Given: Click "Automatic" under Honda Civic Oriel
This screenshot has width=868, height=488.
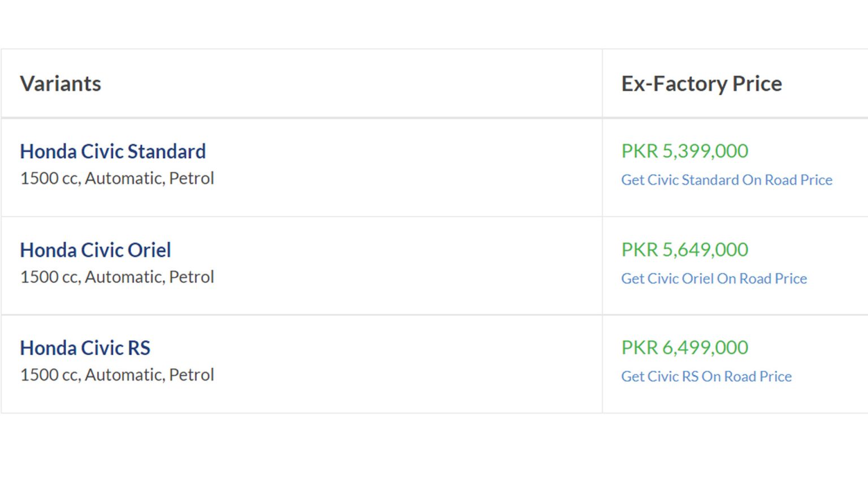Looking at the screenshot, I should 123,277.
